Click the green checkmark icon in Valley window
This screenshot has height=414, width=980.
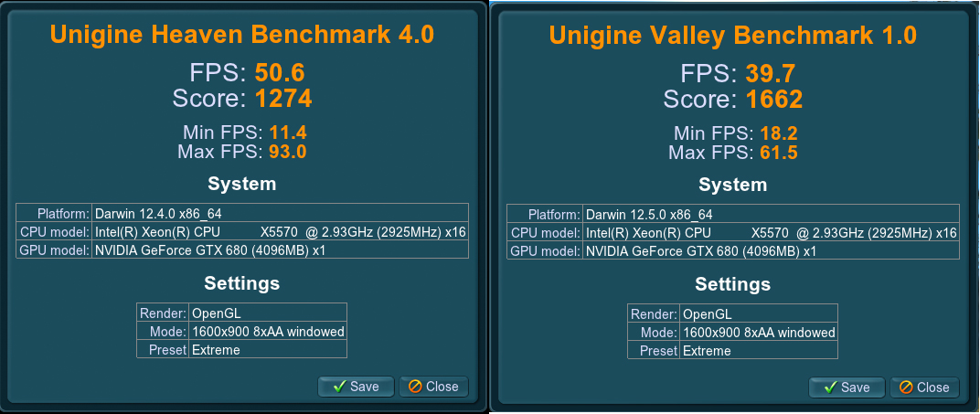830,387
